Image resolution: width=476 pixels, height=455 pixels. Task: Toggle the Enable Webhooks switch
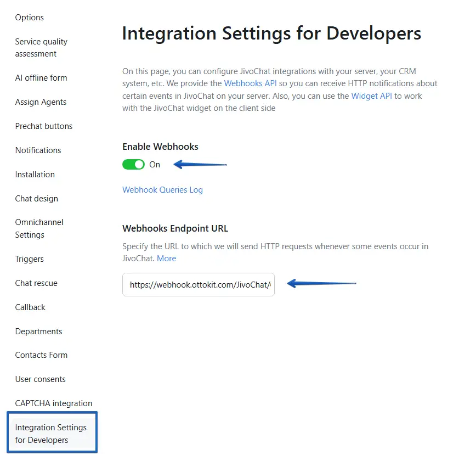133,165
